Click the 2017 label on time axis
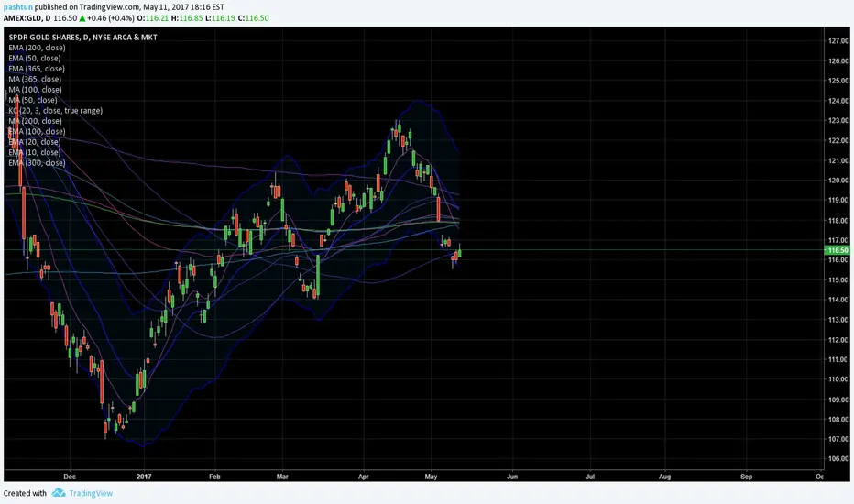The width and height of the screenshot is (854, 504). click(x=144, y=477)
